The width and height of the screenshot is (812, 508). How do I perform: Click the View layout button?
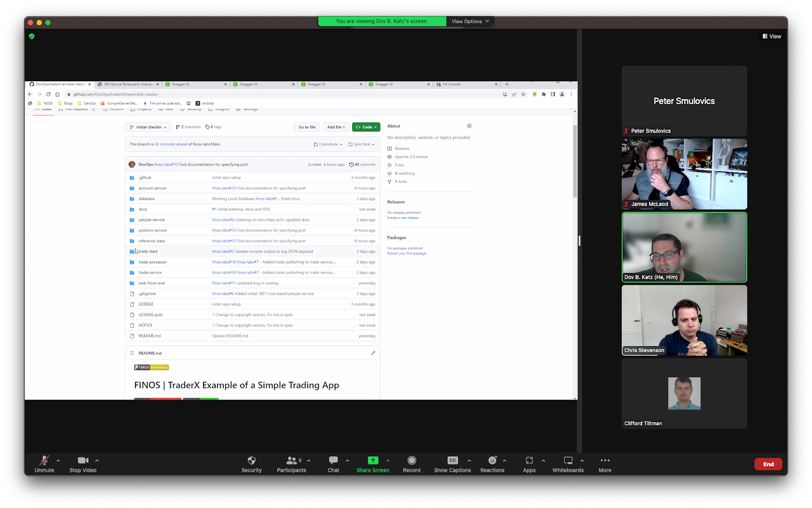click(x=771, y=37)
